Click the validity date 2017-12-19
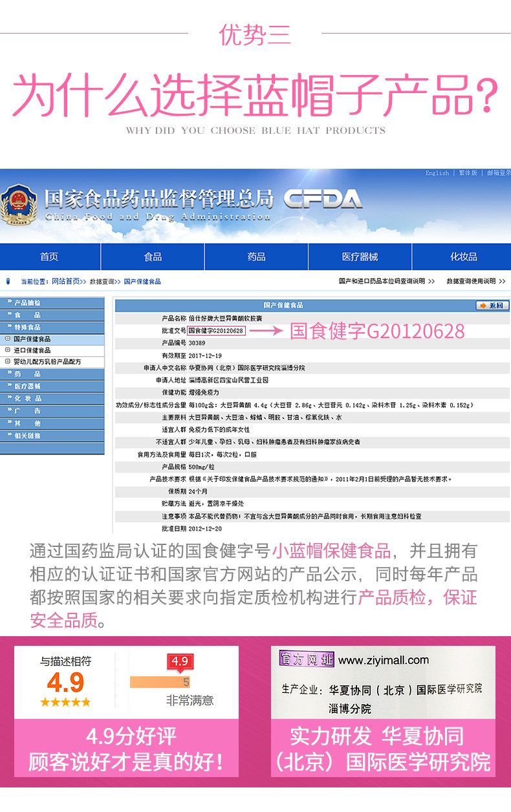The height and width of the screenshot is (812, 511). [x=204, y=355]
